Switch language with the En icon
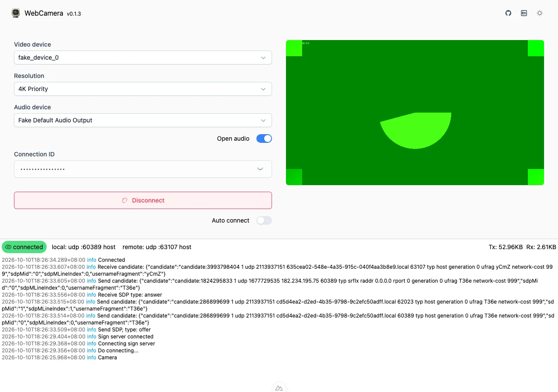 pos(524,13)
